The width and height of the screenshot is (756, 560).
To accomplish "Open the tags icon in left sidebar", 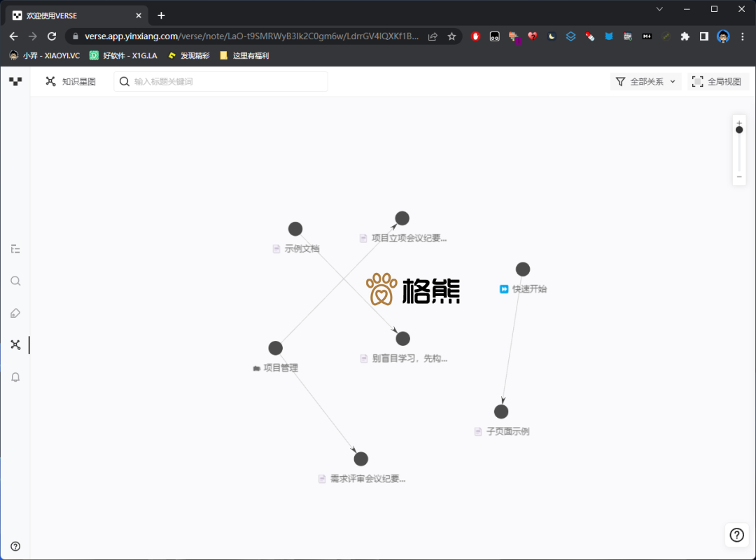I will [15, 313].
